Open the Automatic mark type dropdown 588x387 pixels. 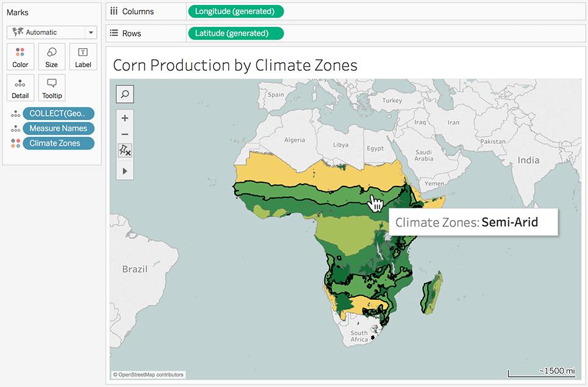click(x=51, y=32)
